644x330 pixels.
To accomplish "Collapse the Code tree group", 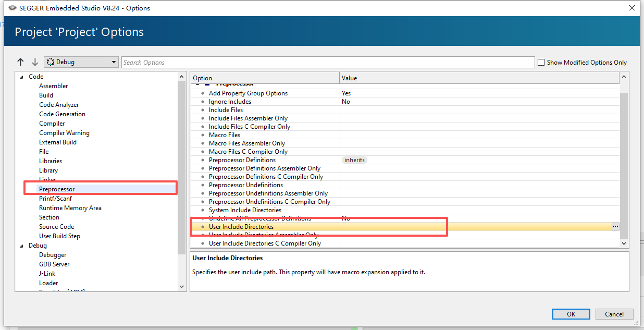I will tap(22, 77).
